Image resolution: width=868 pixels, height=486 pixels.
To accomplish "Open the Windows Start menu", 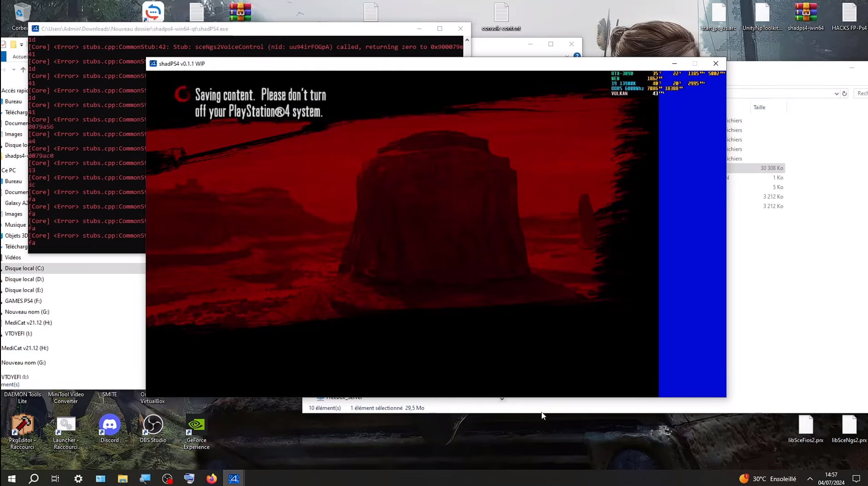I will coord(12,478).
